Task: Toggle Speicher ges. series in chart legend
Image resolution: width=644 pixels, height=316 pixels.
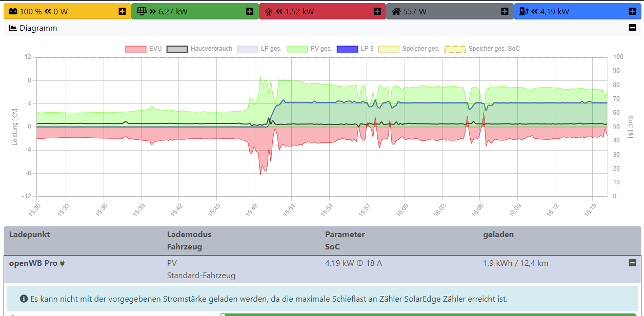Action: click(x=409, y=49)
